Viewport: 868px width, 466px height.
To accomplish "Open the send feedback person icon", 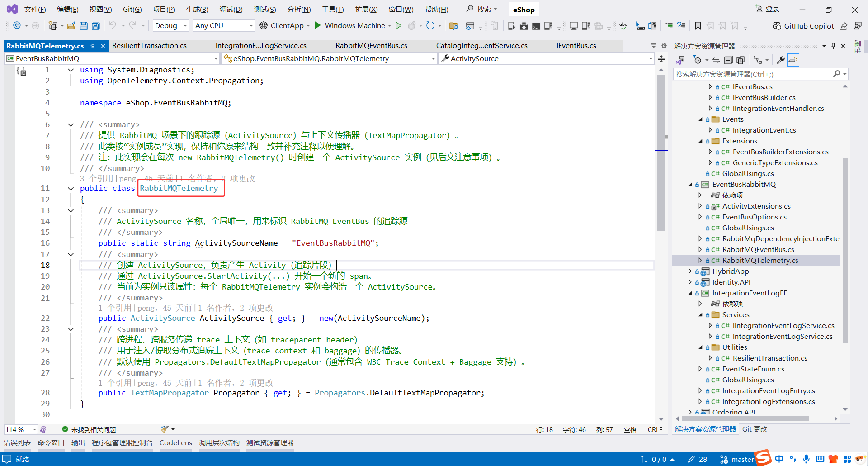I will point(858,26).
